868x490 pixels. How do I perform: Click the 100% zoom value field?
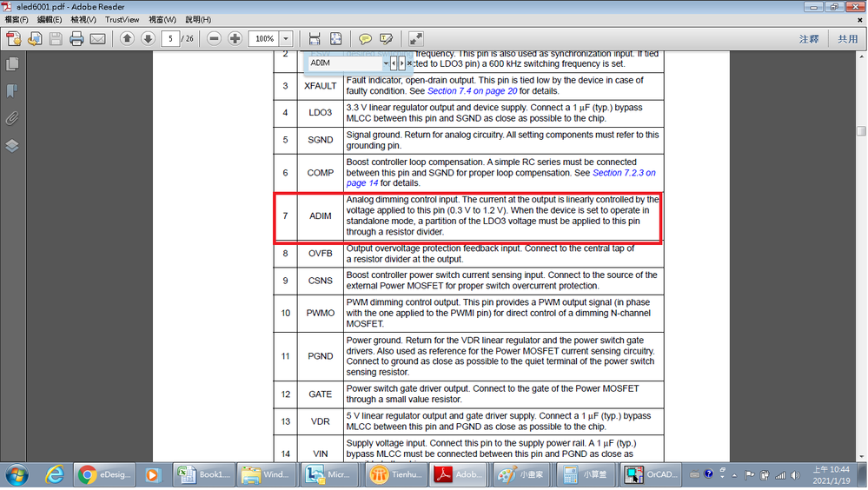point(265,39)
